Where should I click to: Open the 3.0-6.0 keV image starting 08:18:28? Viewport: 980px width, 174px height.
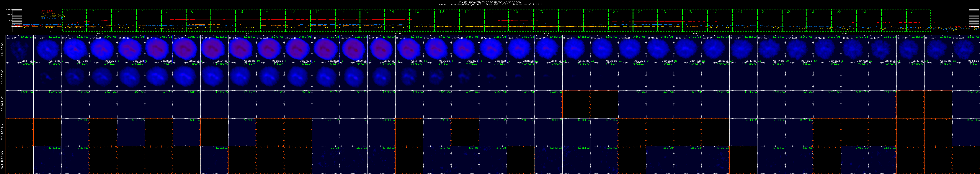point(75,49)
